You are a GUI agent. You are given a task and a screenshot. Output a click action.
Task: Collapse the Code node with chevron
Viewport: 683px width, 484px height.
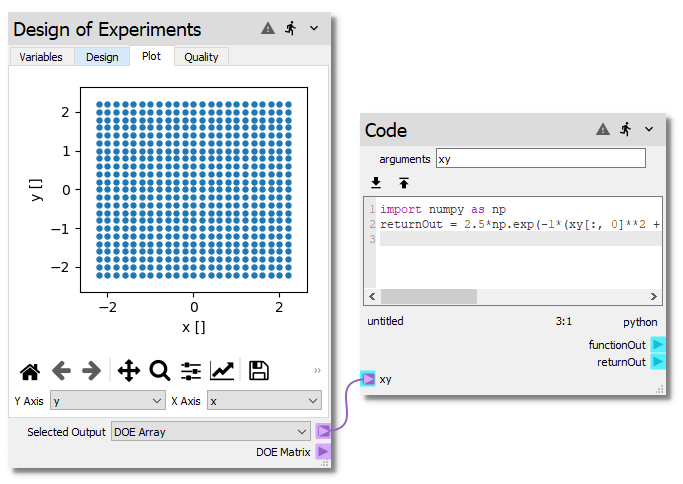(649, 130)
